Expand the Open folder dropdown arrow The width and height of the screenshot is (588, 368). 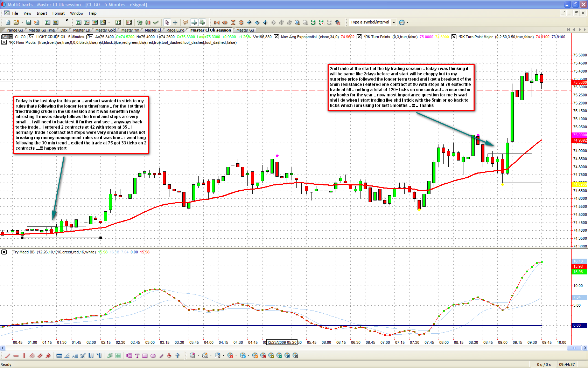22,22
